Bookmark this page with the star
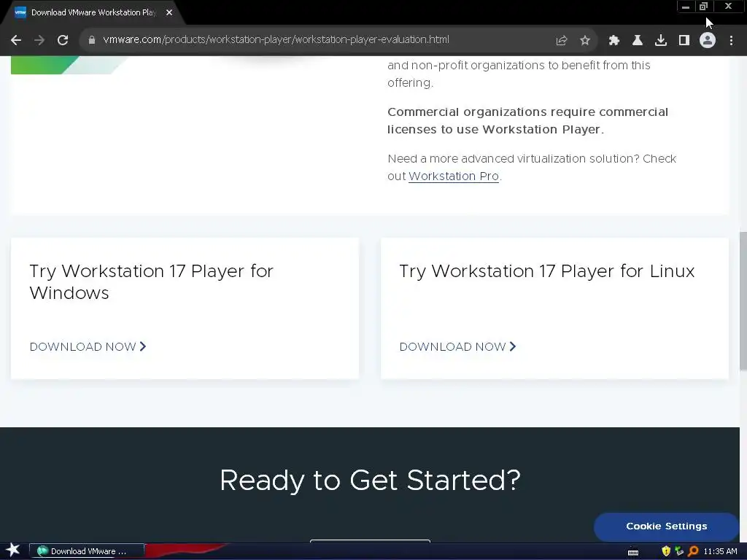The height and width of the screenshot is (560, 747). (585, 41)
